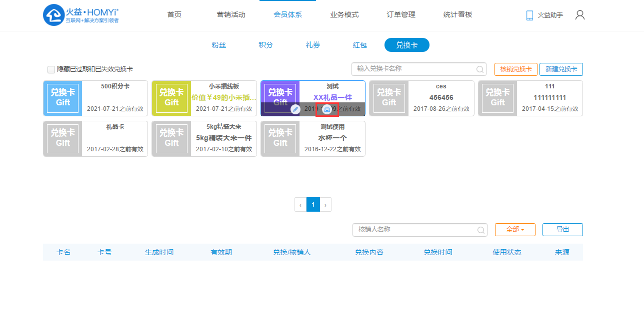Expand the 全部 status filter dropdown

(514, 230)
